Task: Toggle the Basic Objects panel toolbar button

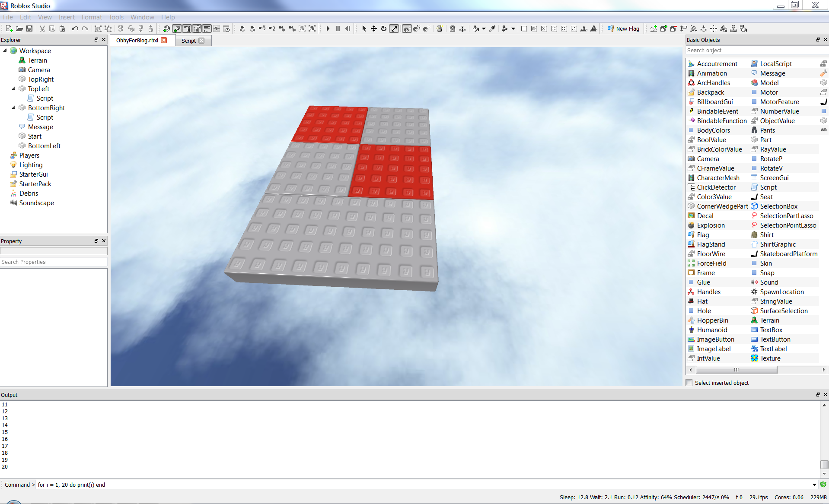Action: (177, 29)
